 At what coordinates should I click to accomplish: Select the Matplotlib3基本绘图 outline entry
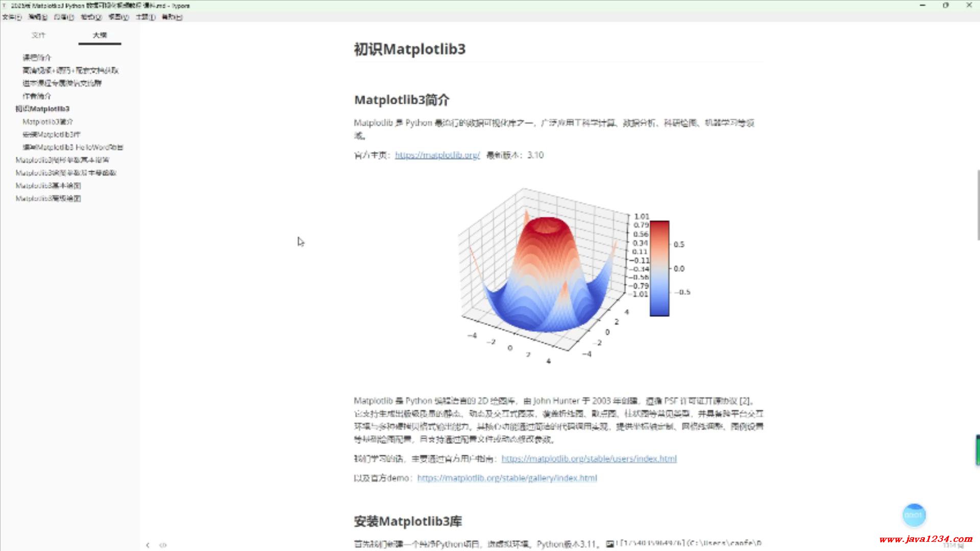tap(48, 186)
